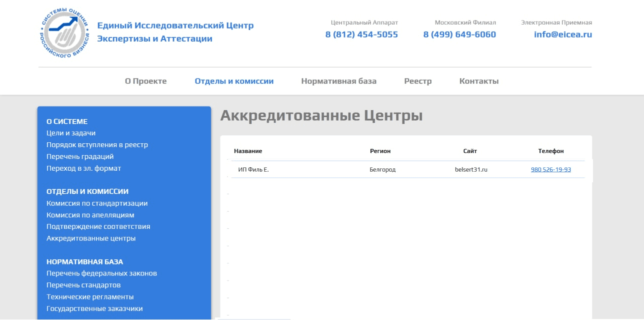
Task: Open the Порядок вступления в реестр link
Action: pyautogui.click(x=97, y=145)
